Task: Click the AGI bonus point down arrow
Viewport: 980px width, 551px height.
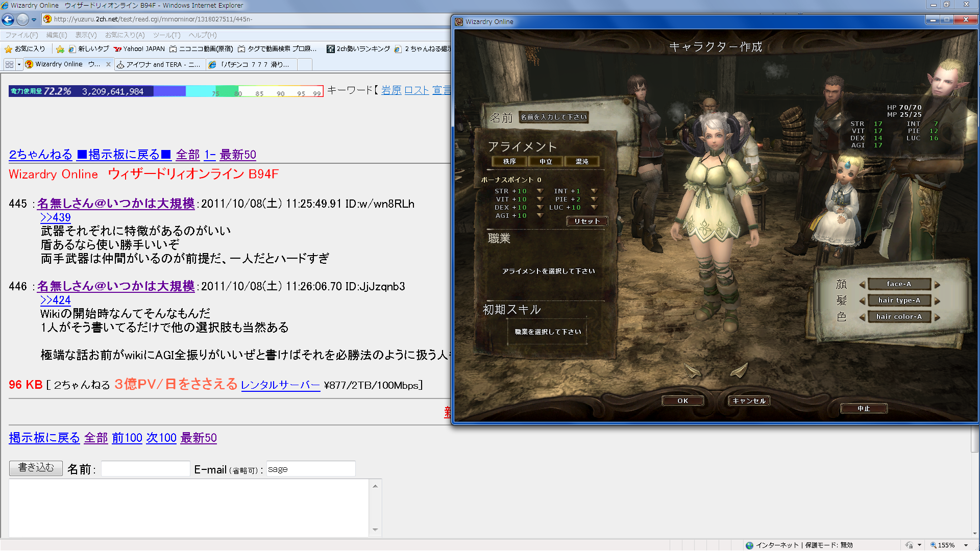Action: pyautogui.click(x=540, y=215)
